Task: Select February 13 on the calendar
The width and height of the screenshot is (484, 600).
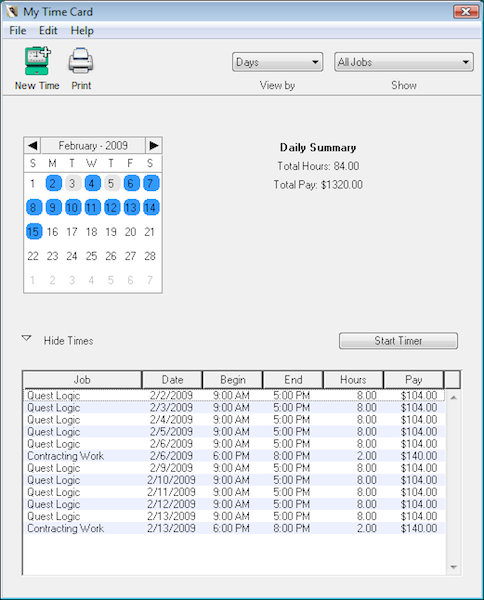Action: [131, 208]
